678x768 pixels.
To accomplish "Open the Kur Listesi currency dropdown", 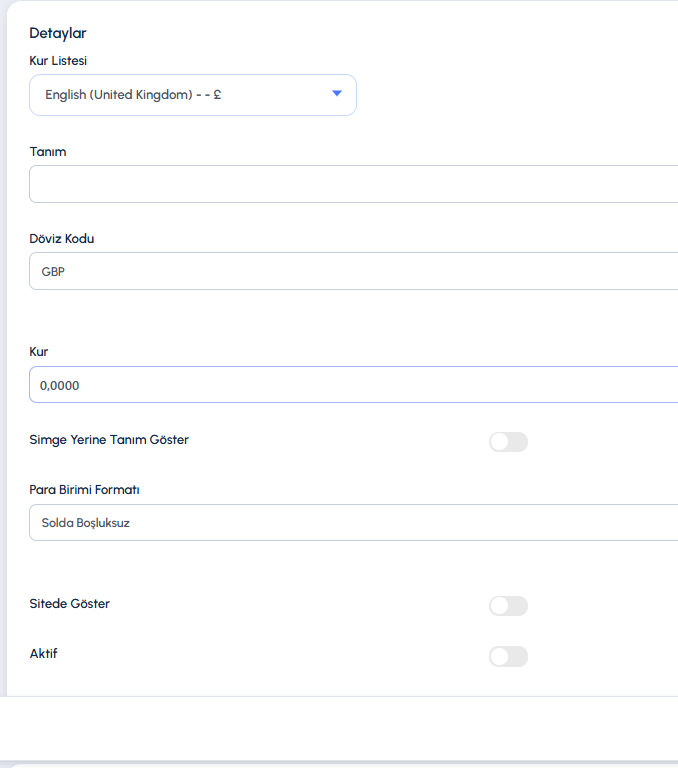I will click(x=193, y=95).
